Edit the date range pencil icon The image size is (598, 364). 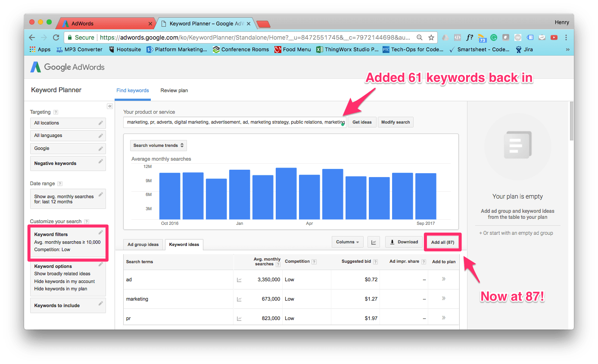(x=100, y=194)
